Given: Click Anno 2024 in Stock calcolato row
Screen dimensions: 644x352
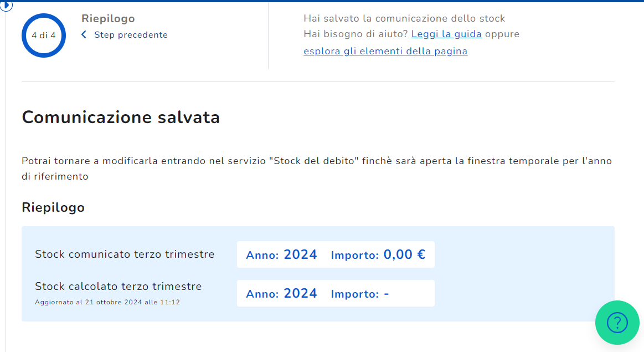Looking at the screenshot, I should (282, 293).
